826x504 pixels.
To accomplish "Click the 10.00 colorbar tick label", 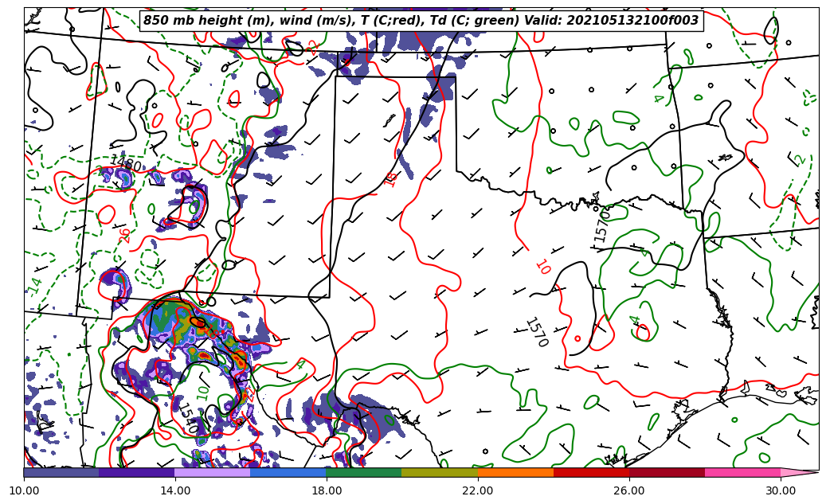I will (x=24, y=491).
